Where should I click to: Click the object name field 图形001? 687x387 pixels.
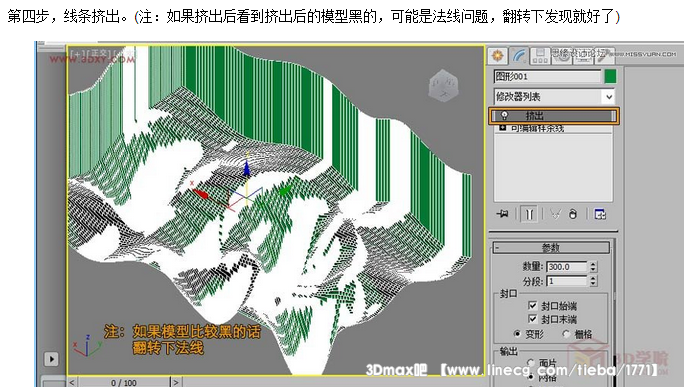[547, 76]
